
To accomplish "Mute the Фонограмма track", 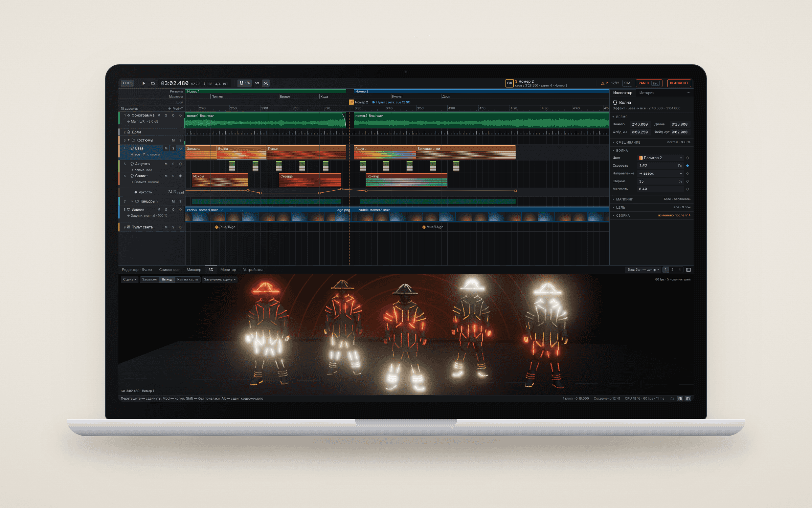I will click(x=159, y=115).
